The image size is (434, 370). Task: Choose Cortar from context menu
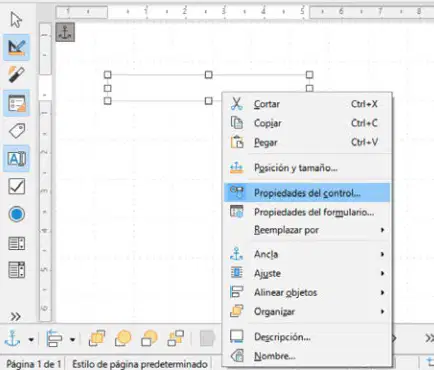point(307,104)
